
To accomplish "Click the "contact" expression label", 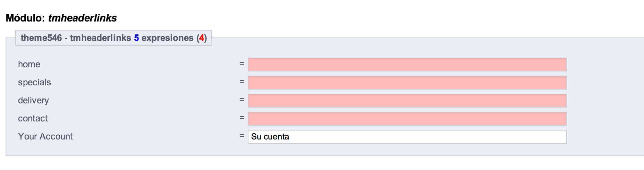I will pyautogui.click(x=33, y=119).
